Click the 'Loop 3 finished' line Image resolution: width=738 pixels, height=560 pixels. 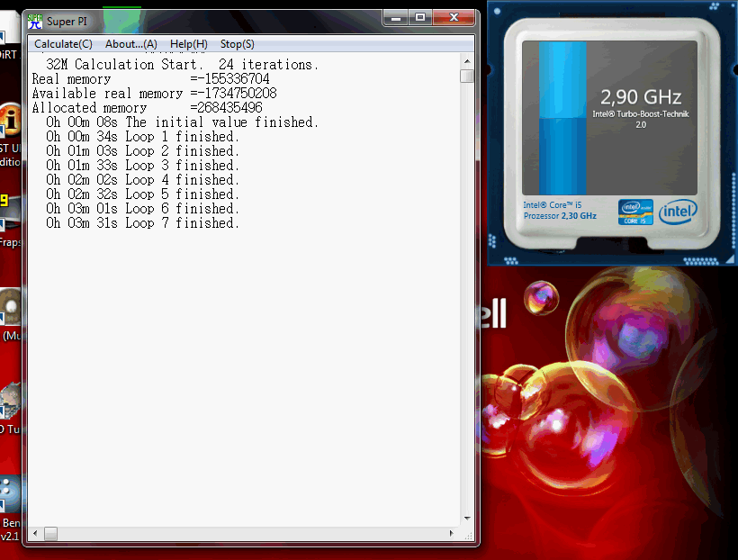pyautogui.click(x=142, y=166)
